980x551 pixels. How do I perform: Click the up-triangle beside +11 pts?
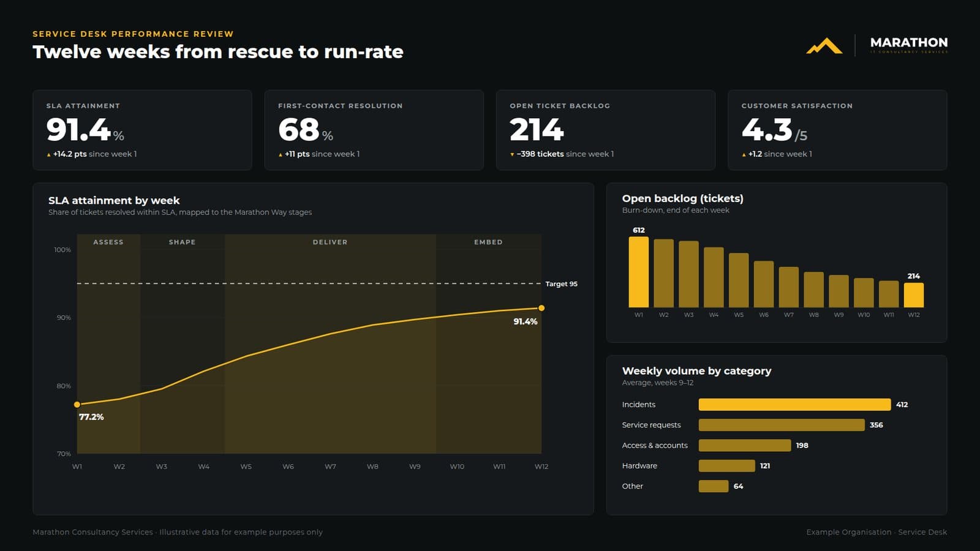point(281,155)
